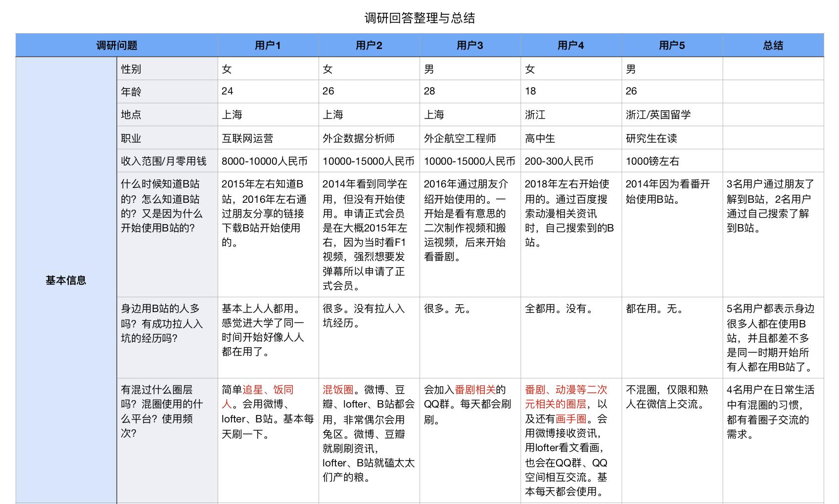Select the 用户3 column header
839x504 pixels.
(x=470, y=45)
